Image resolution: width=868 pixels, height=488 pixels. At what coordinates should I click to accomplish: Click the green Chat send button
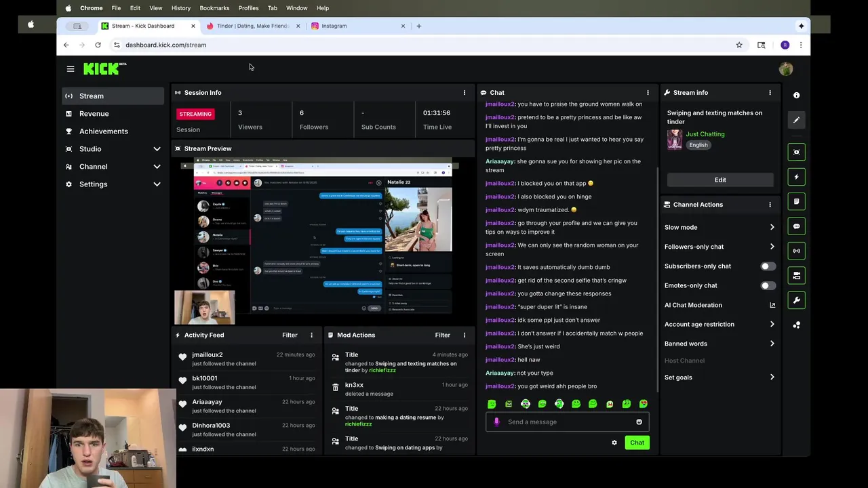(637, 443)
